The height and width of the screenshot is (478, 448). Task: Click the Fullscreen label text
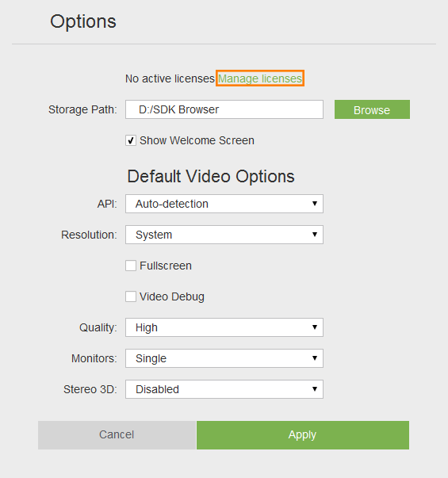tap(166, 266)
